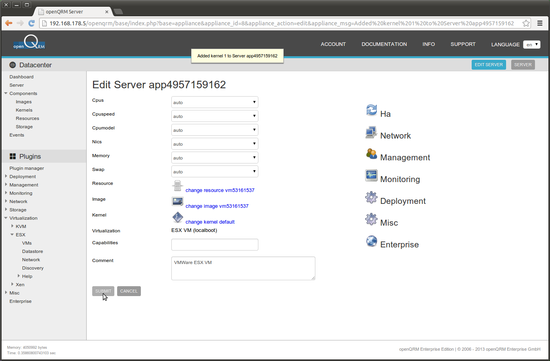The height and width of the screenshot is (361, 550).
Task: Click the Misc gear icon
Action: point(371,219)
